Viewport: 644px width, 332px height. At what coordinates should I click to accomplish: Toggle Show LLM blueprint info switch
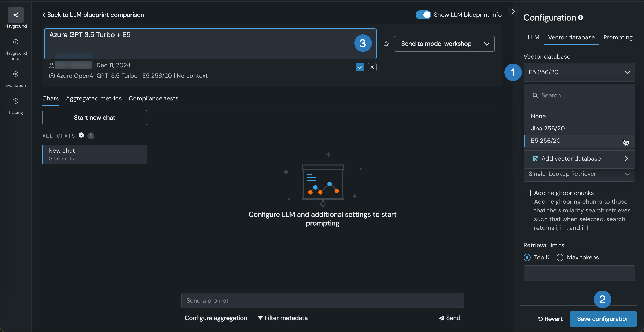pos(423,15)
